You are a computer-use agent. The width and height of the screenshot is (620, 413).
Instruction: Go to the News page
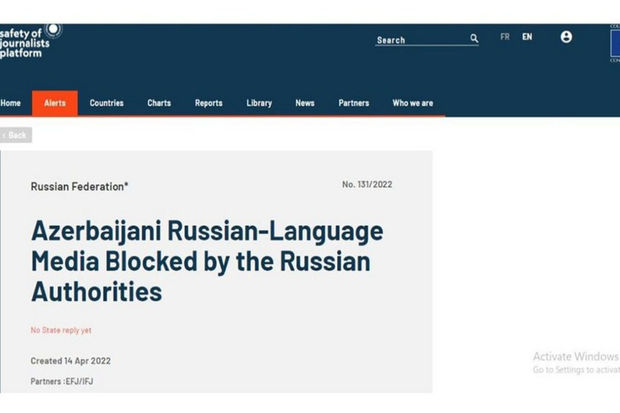tap(305, 103)
